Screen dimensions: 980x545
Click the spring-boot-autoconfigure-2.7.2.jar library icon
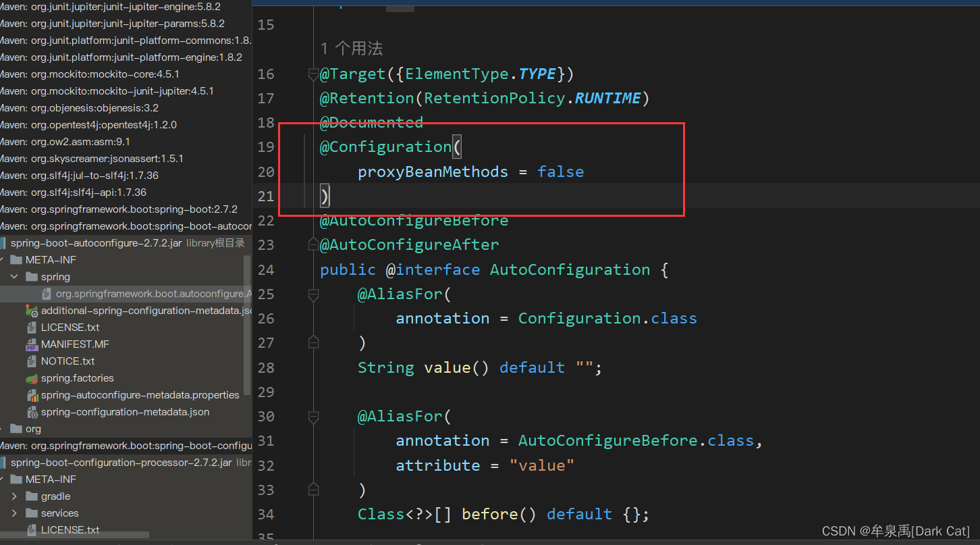point(3,243)
